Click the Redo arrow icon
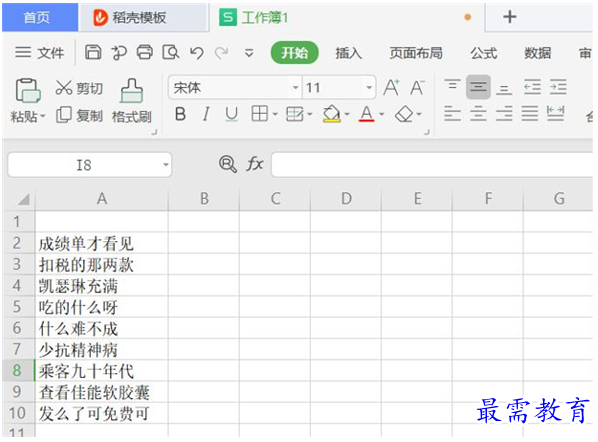The image size is (598, 442). point(222,53)
